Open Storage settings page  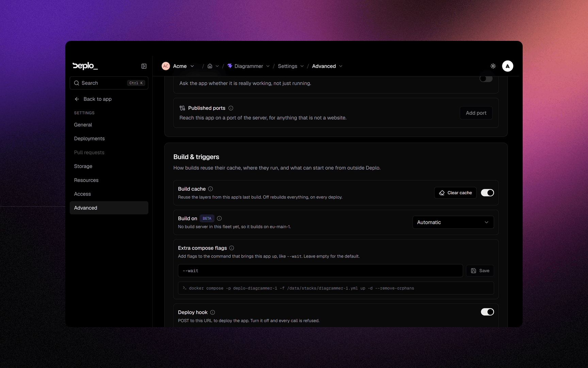pyautogui.click(x=109, y=166)
